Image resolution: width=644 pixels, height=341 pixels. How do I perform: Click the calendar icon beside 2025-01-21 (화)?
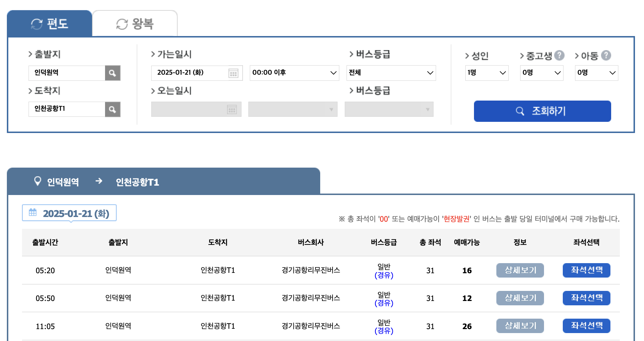(32, 213)
